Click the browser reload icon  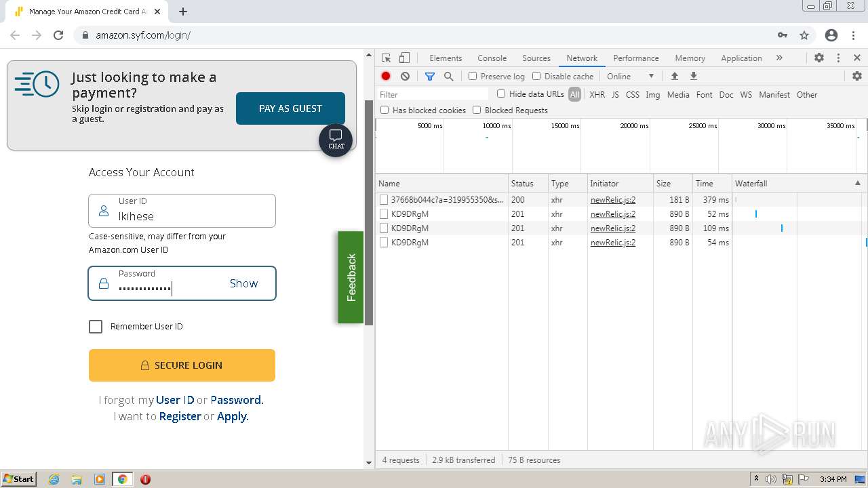(58, 35)
